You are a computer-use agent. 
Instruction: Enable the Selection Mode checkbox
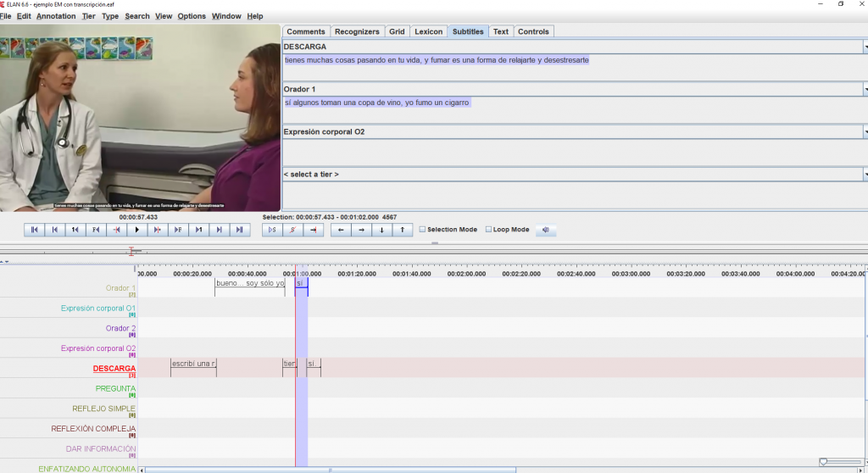coord(423,230)
